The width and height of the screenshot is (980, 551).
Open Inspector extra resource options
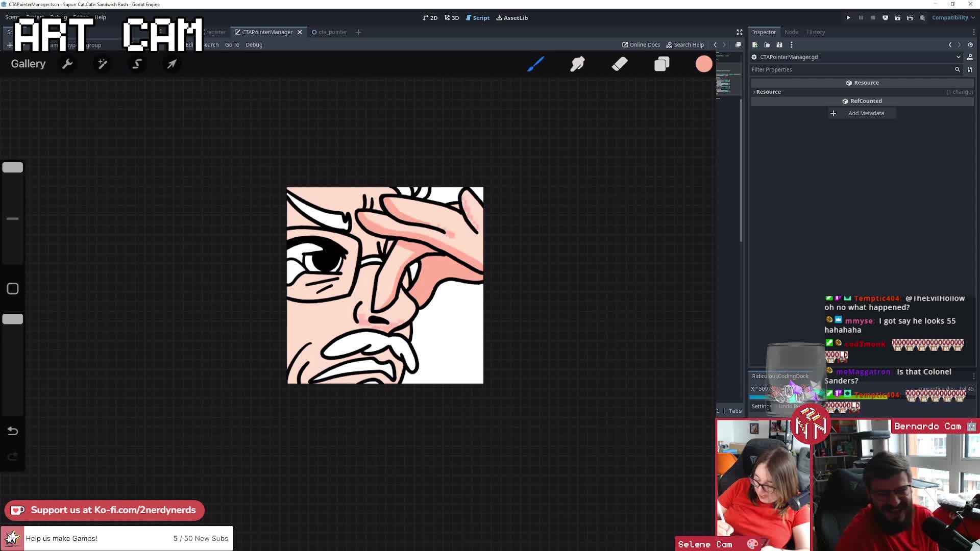[x=792, y=45]
